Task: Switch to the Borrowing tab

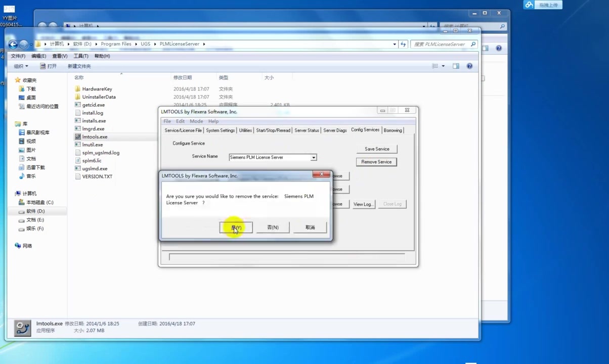Action: click(x=393, y=130)
